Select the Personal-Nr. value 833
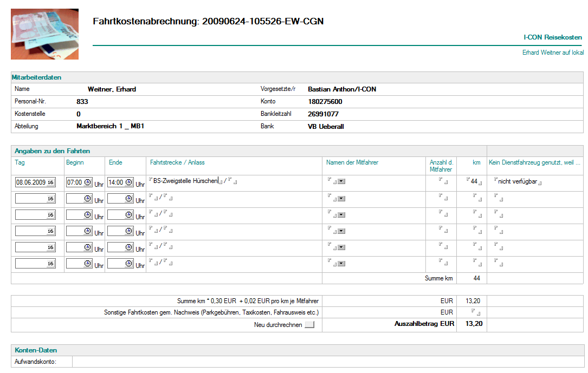588x373 pixels. click(x=82, y=101)
